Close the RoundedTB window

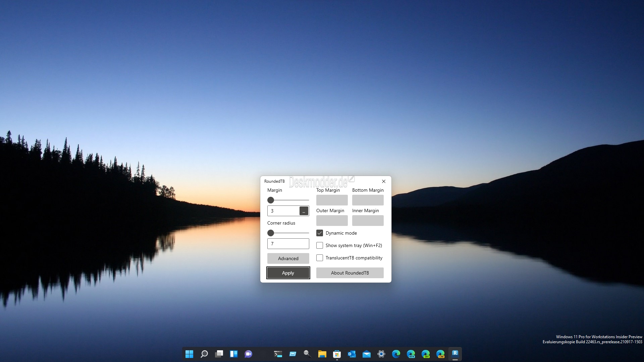[384, 181]
